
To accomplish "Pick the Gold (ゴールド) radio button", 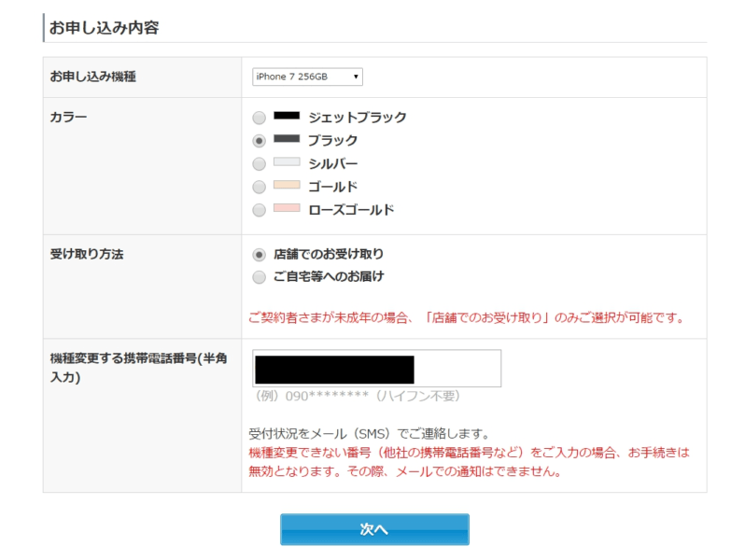I will click(260, 188).
